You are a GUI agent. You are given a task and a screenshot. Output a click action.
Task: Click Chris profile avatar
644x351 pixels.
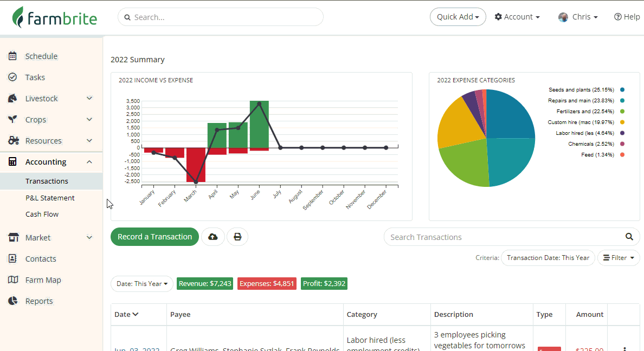[563, 17]
